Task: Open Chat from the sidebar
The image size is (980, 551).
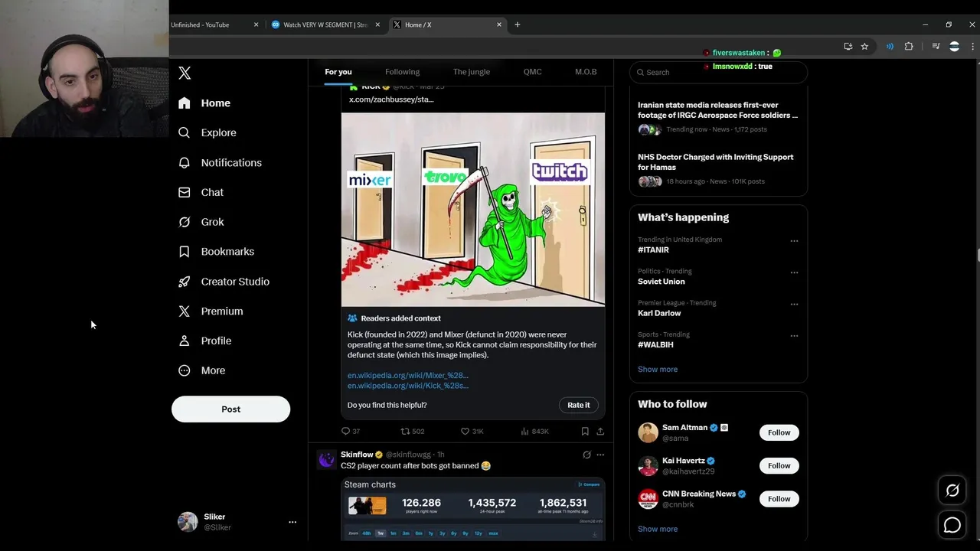Action: [201, 192]
